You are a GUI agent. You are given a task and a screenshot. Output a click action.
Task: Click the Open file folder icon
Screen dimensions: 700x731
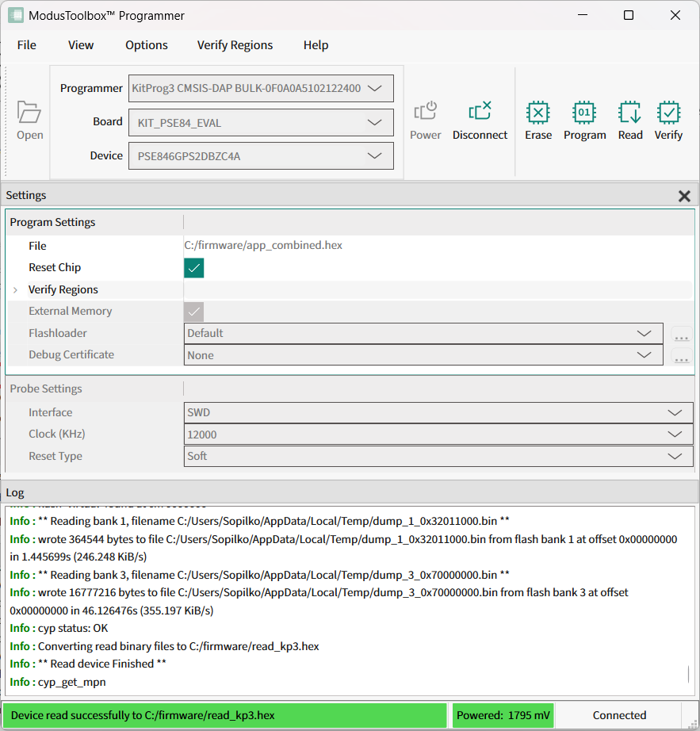point(29,113)
